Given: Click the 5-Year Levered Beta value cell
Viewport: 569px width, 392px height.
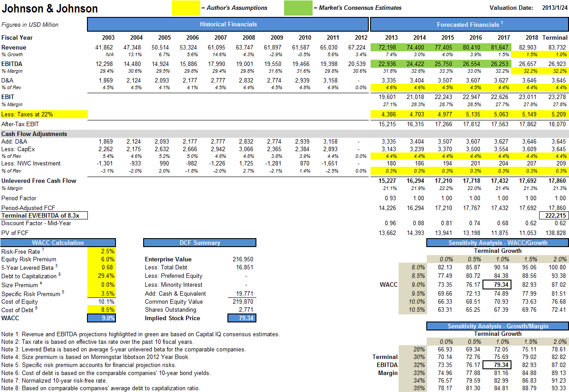Looking at the screenshot, I should [102, 268].
